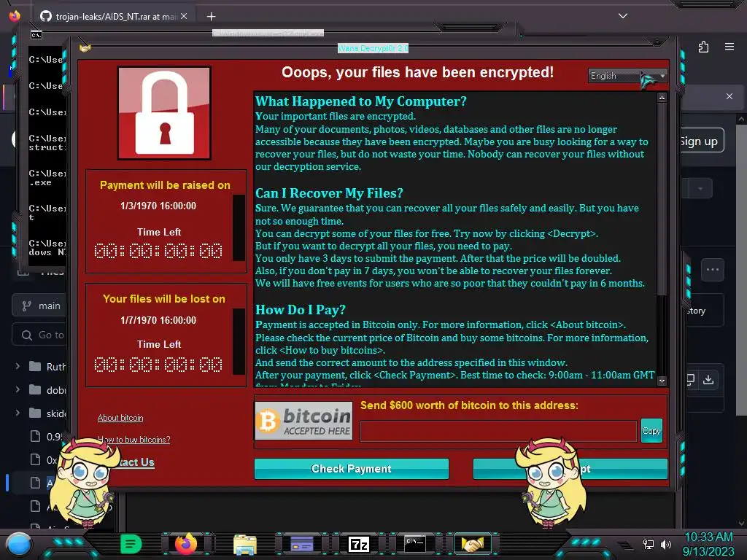Open the How to buy bitcoins link
The width and height of the screenshot is (747, 560).
pyautogui.click(x=134, y=440)
